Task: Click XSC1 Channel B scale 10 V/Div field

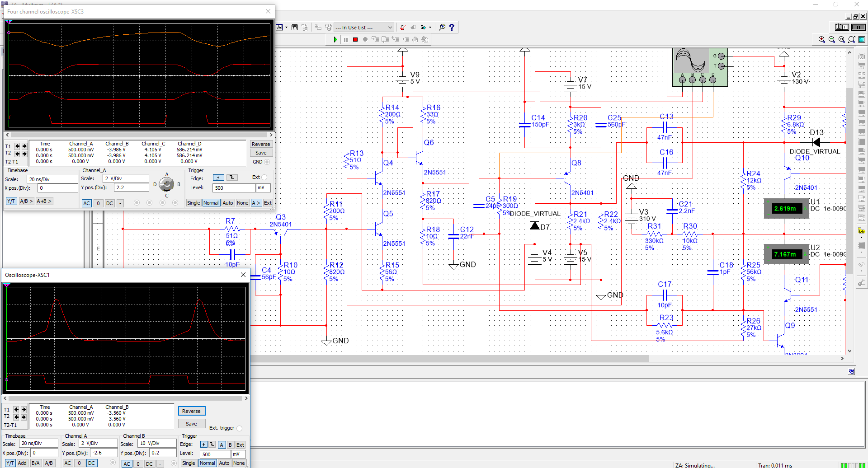Action: point(157,444)
